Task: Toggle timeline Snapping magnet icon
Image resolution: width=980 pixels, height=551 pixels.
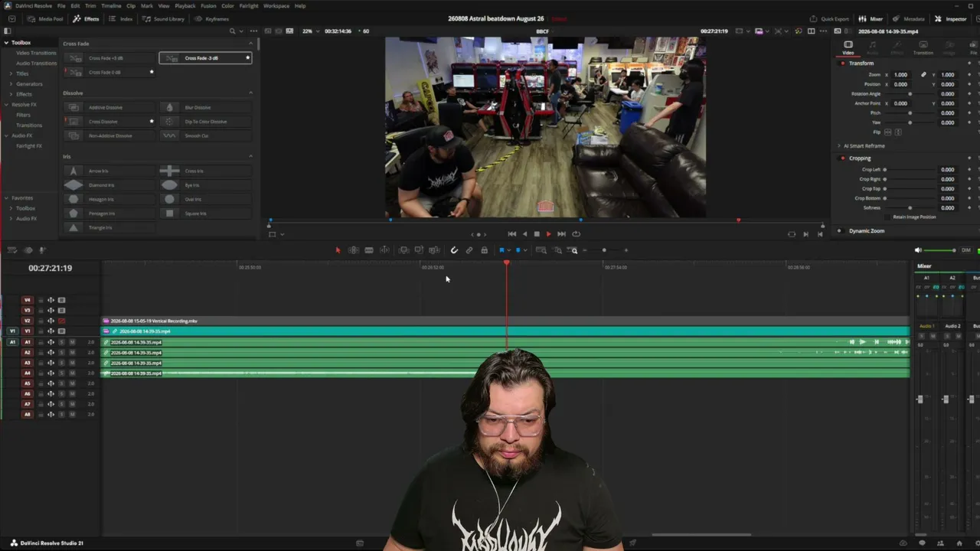Action: pyautogui.click(x=454, y=250)
